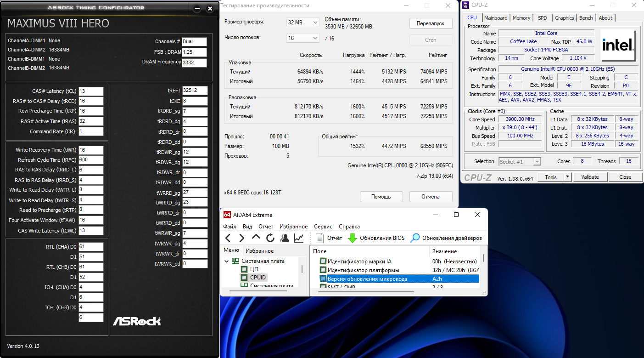Click the green BIOS updates arrow icon
Image resolution: width=644 pixels, height=358 pixels.
(352, 238)
